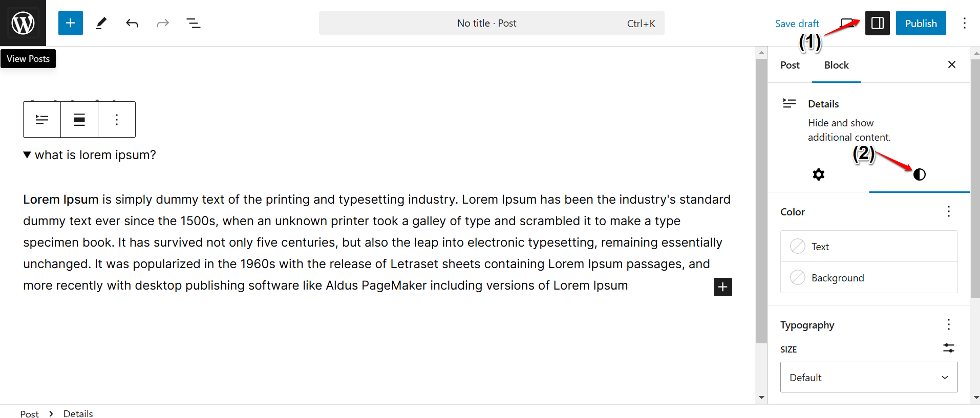Image resolution: width=980 pixels, height=418 pixels.
Task: Open the block inserter plus button
Action: tap(71, 23)
